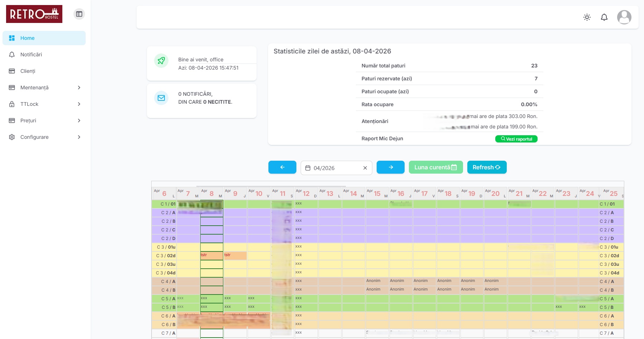Image resolution: width=644 pixels, height=339 pixels.
Task: Switch light/dark theme with sun icon
Action: coord(587,17)
